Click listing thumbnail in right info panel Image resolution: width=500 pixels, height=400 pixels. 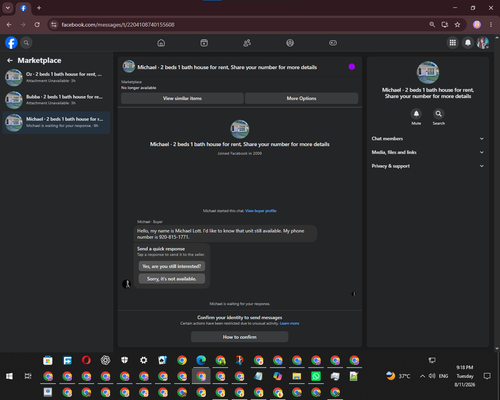tap(428, 72)
